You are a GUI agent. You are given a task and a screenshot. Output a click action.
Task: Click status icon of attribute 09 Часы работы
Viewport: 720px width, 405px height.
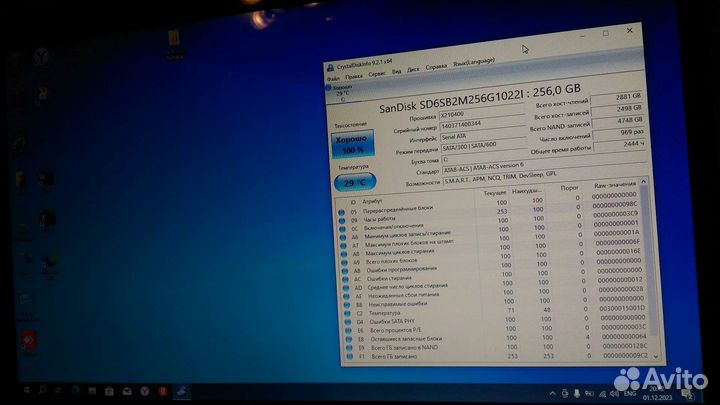coord(342,221)
